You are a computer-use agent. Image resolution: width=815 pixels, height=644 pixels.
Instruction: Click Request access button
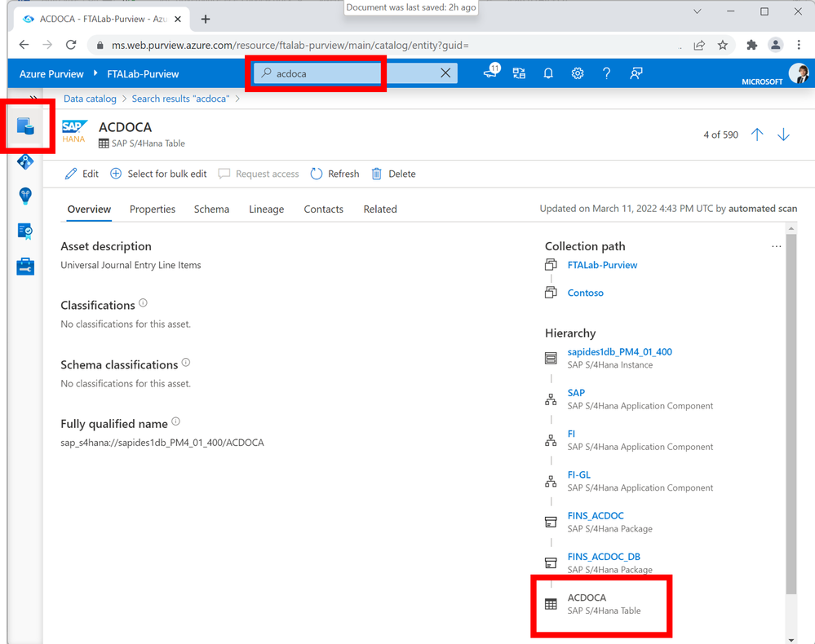259,174
